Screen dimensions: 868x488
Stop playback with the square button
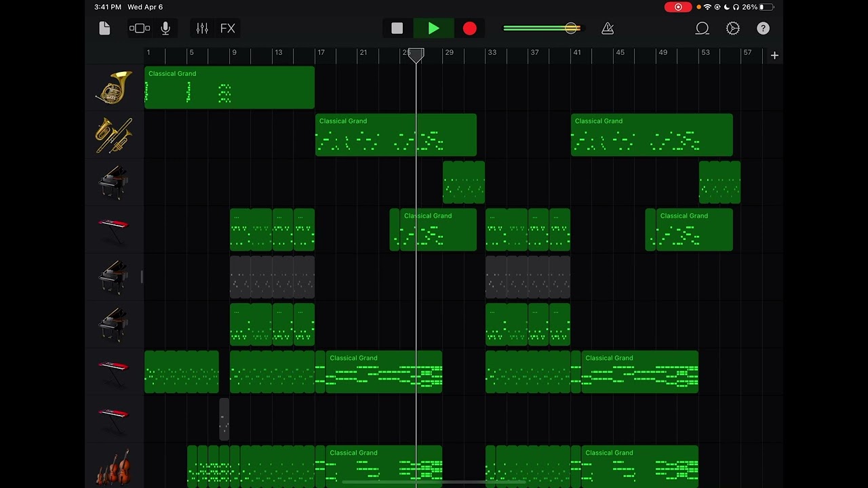pos(397,28)
